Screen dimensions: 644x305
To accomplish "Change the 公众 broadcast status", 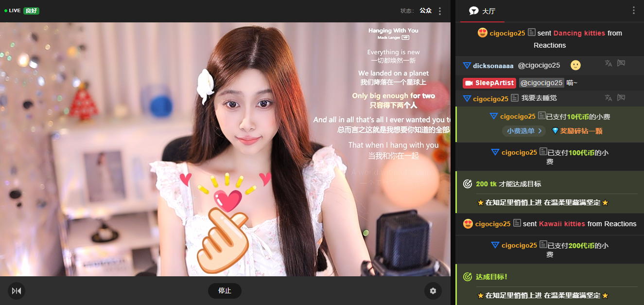I will tap(425, 11).
